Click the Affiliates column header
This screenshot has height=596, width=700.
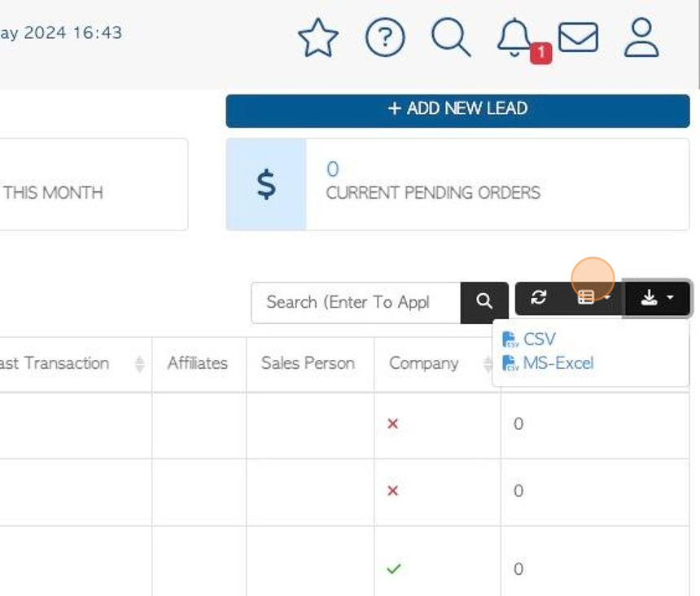click(x=198, y=363)
